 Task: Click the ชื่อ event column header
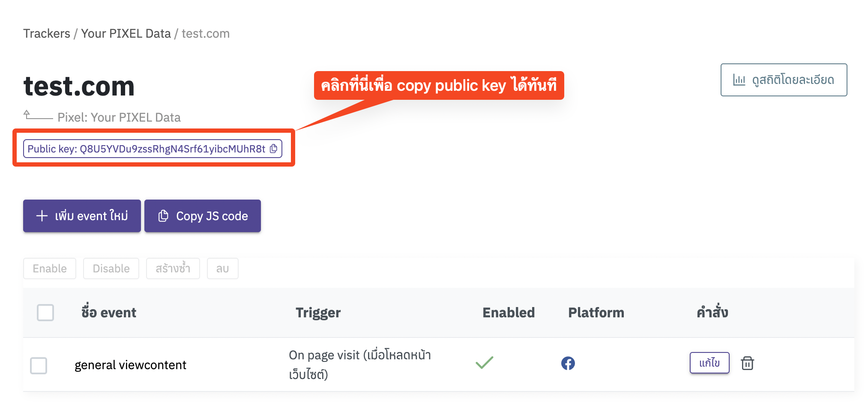tap(108, 313)
